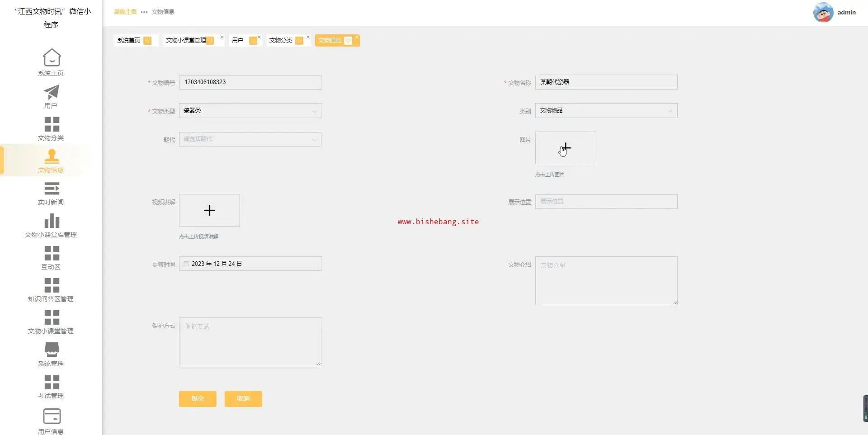
Task: Open the 用户 paper-plane sidebar item
Action: pos(51,97)
